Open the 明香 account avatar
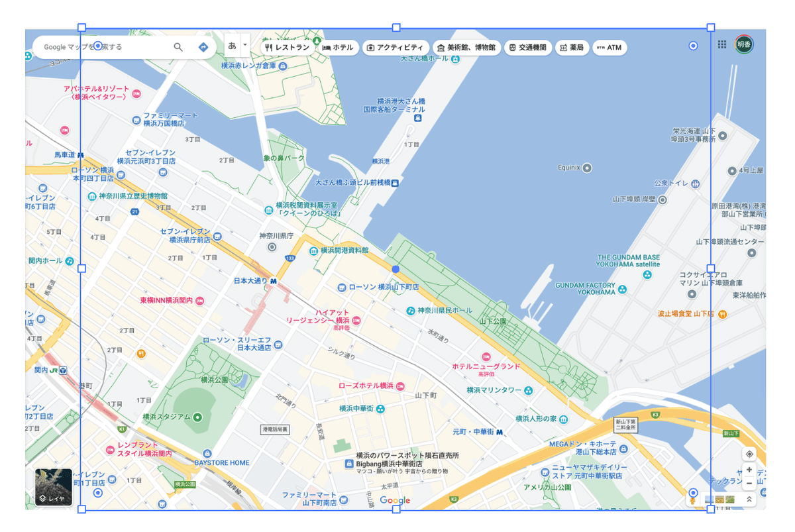 [x=745, y=45]
